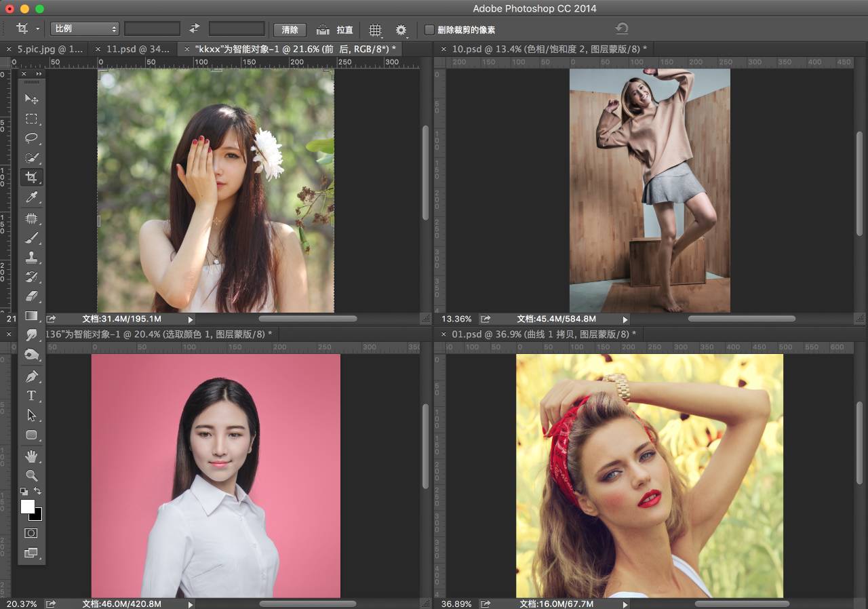Click the crop width input field
Image resolution: width=868 pixels, height=609 pixels.
click(x=152, y=28)
